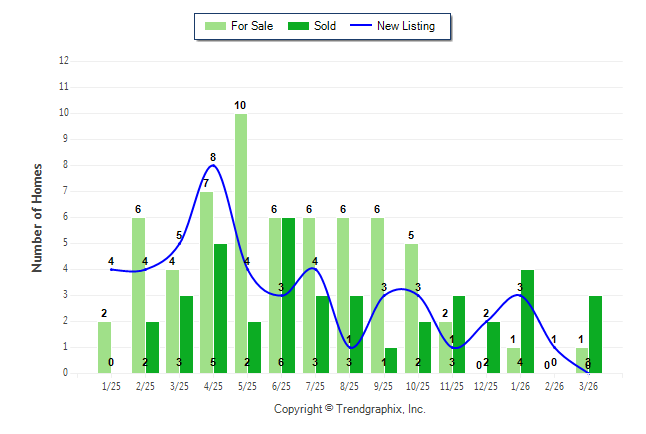Screen dimensions: 646x434
Task: Click the Sold bar for 3/26
Action: point(595,334)
